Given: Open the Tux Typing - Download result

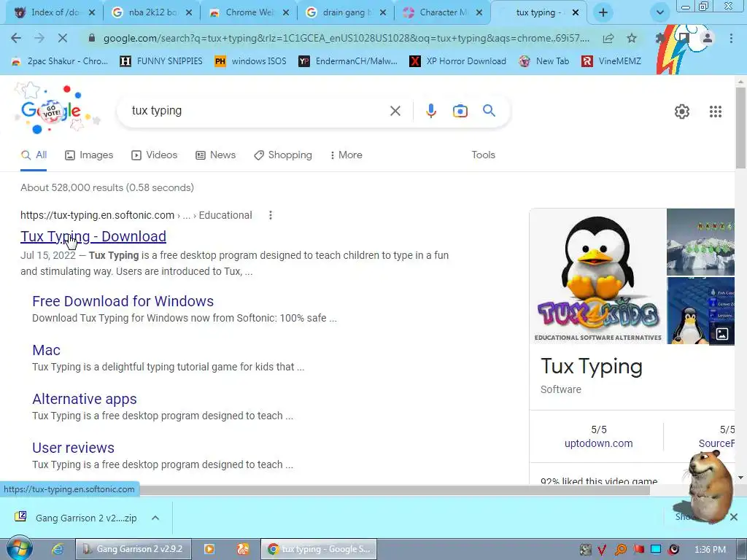Looking at the screenshot, I should click(x=93, y=236).
